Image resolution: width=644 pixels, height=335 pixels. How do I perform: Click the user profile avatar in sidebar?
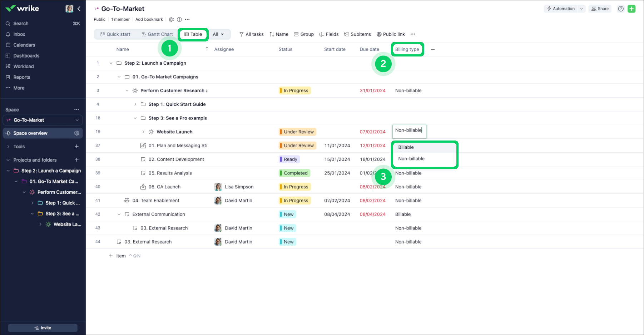69,9
